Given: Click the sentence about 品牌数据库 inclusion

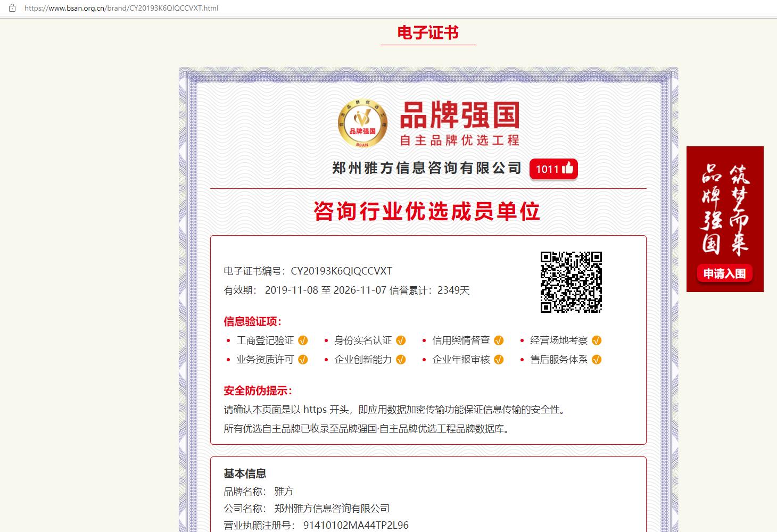Looking at the screenshot, I should tap(368, 429).
